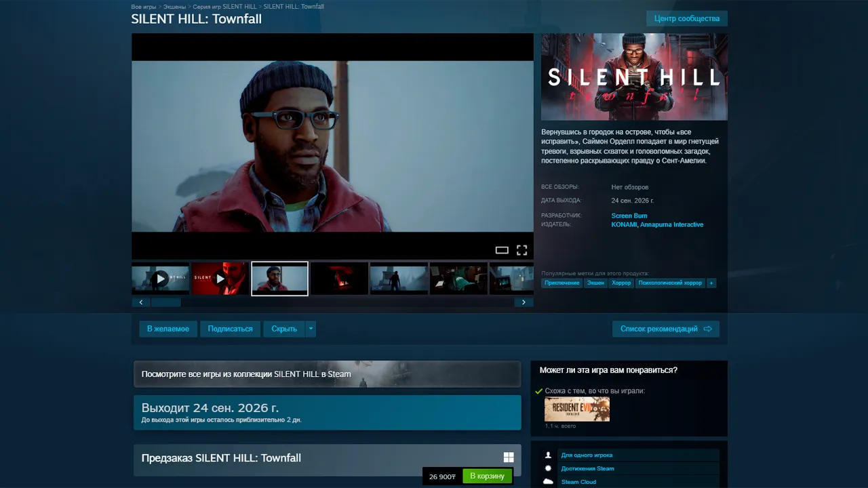Open the Все игры breadcrumb
Image resolution: width=868 pixels, height=488 pixels.
pos(144,7)
